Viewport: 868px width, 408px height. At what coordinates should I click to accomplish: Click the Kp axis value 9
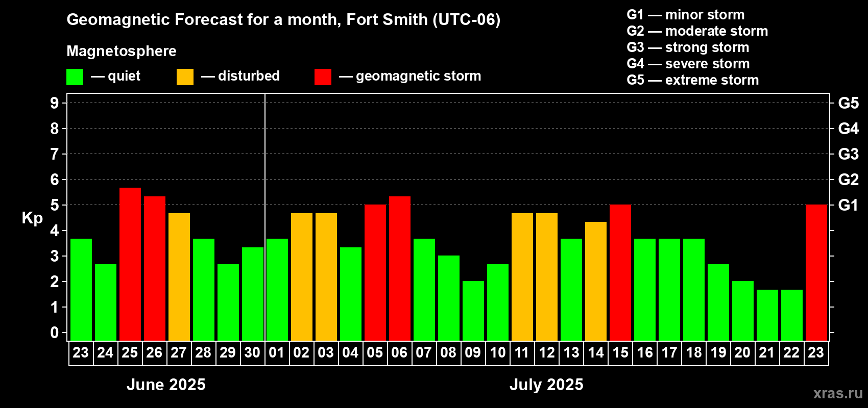tap(55, 103)
